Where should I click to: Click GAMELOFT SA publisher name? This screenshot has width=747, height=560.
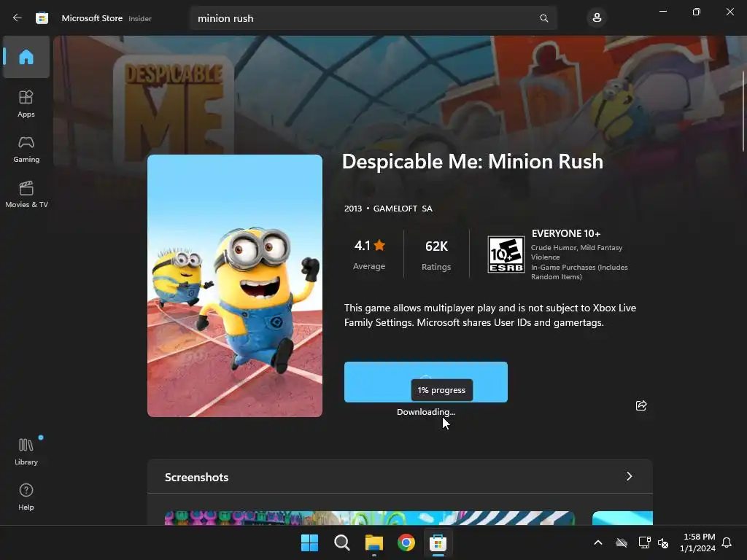tap(403, 209)
